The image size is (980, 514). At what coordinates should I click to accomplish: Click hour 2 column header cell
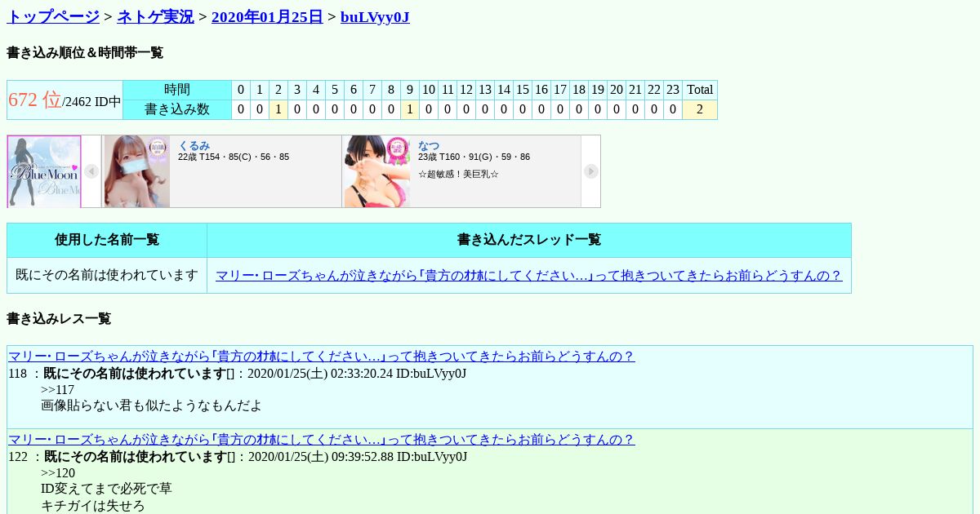[x=278, y=90]
